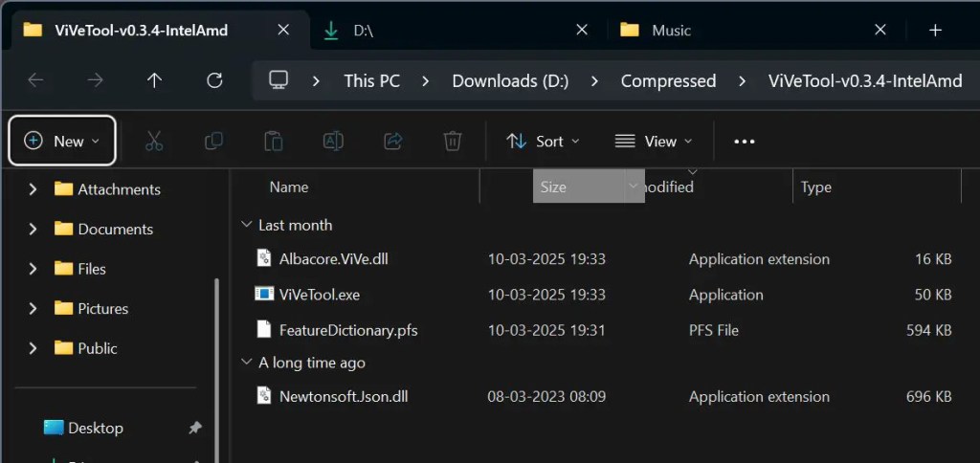Click the Desktop icon in sidebar
980x463 pixels.
[x=54, y=428]
